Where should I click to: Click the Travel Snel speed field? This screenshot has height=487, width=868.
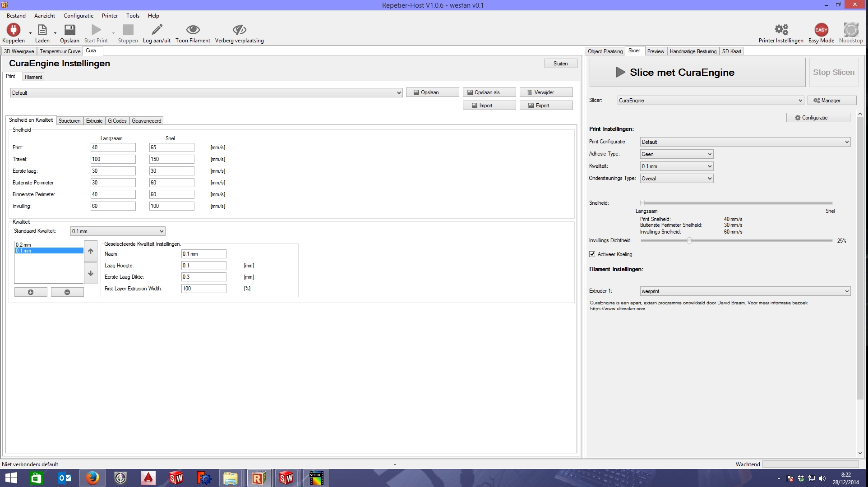coord(171,159)
